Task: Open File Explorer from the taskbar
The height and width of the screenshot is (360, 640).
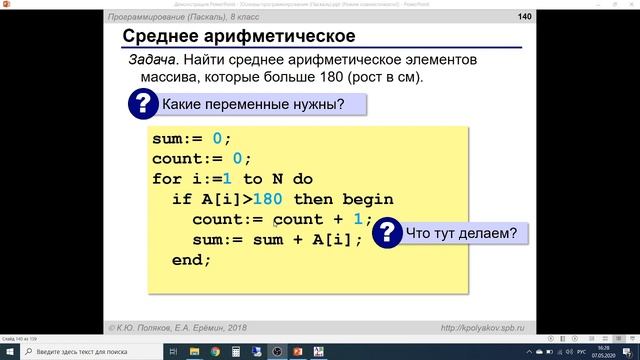Action: point(194,351)
